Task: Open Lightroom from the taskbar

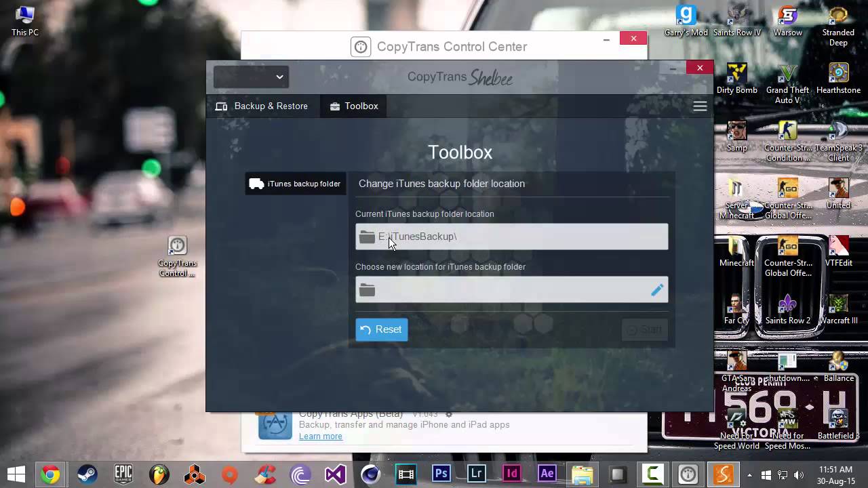Action: pyautogui.click(x=477, y=474)
